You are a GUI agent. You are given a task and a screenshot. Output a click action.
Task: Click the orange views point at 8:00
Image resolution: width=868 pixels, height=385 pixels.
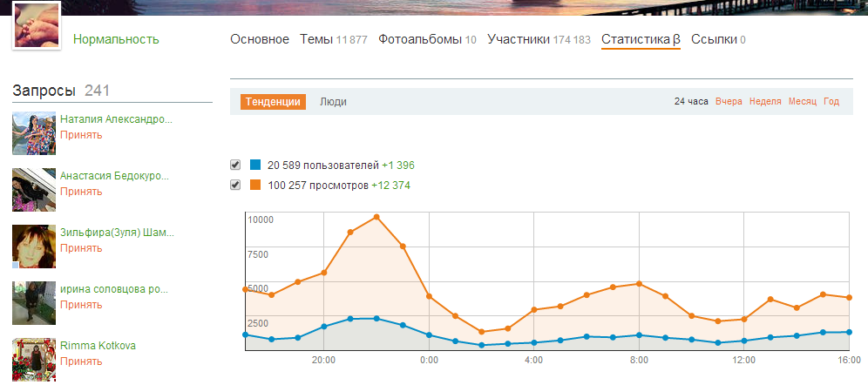[639, 284]
